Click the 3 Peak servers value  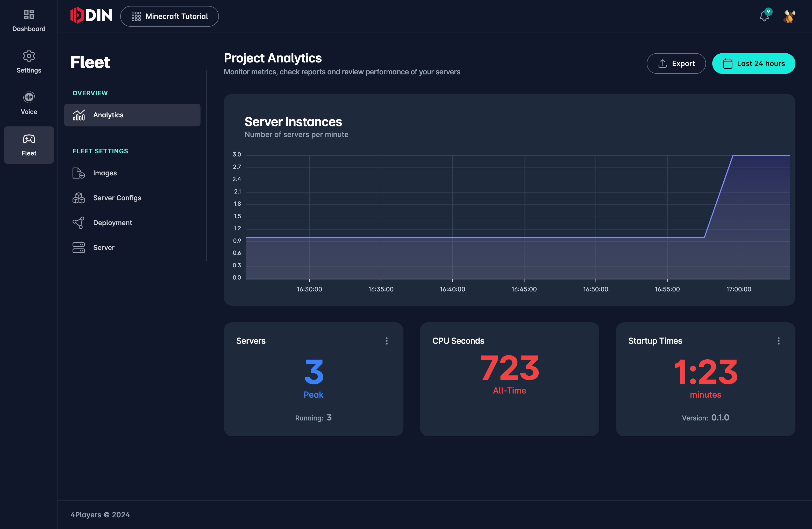click(x=314, y=372)
